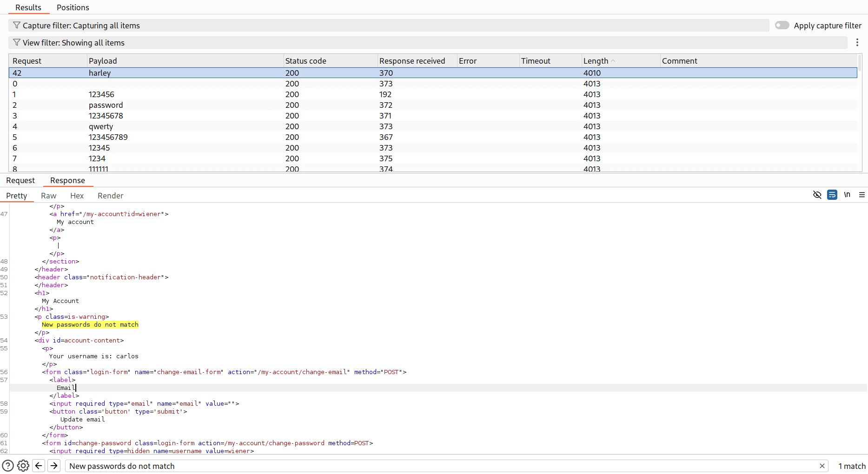Clear the search field with the X icon

point(822,466)
